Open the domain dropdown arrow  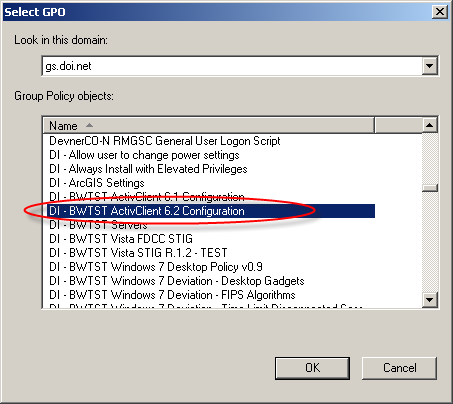coord(429,66)
